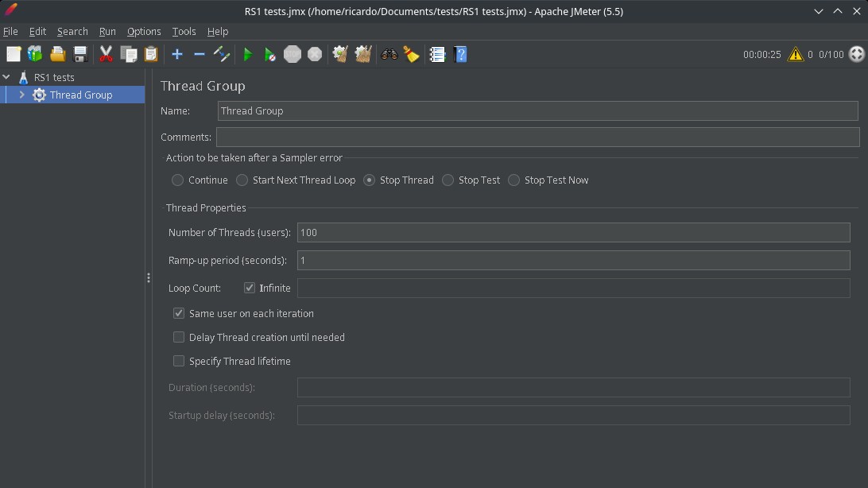The width and height of the screenshot is (868, 488).
Task: Open the Search menu
Action: click(72, 32)
